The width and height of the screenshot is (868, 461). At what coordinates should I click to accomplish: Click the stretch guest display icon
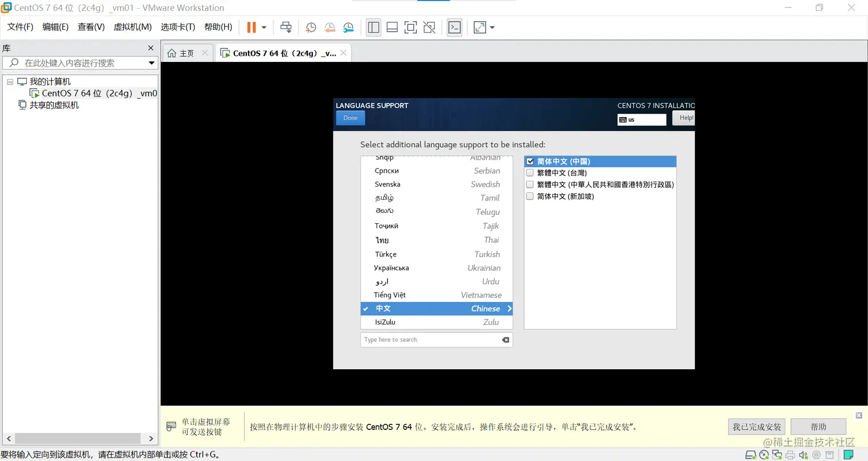click(x=480, y=27)
